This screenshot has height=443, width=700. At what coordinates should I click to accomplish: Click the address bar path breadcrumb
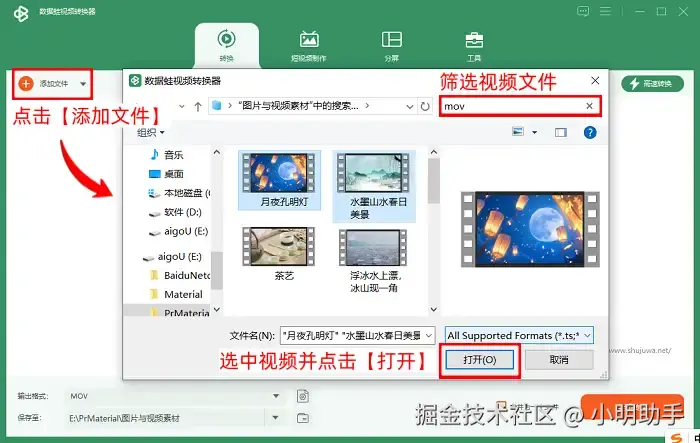(298, 106)
